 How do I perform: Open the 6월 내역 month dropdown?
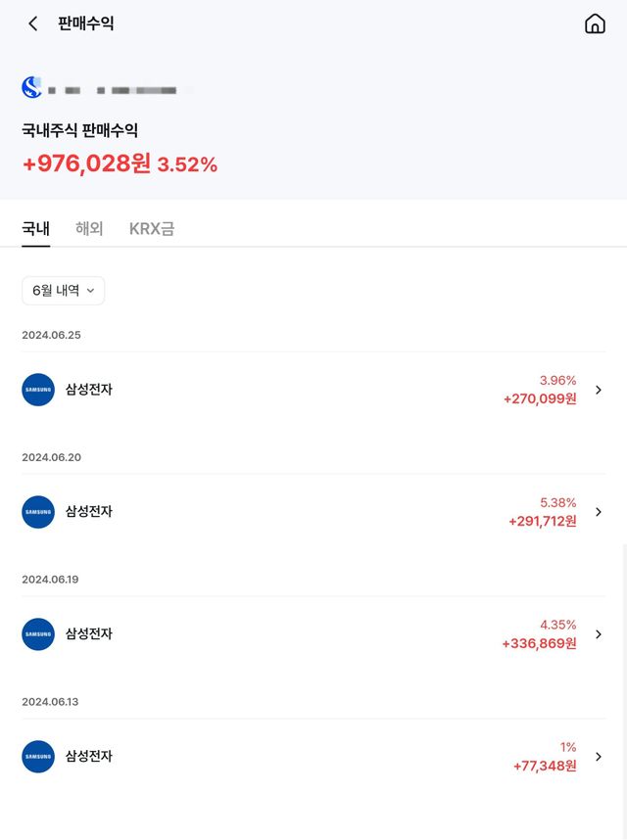point(63,291)
